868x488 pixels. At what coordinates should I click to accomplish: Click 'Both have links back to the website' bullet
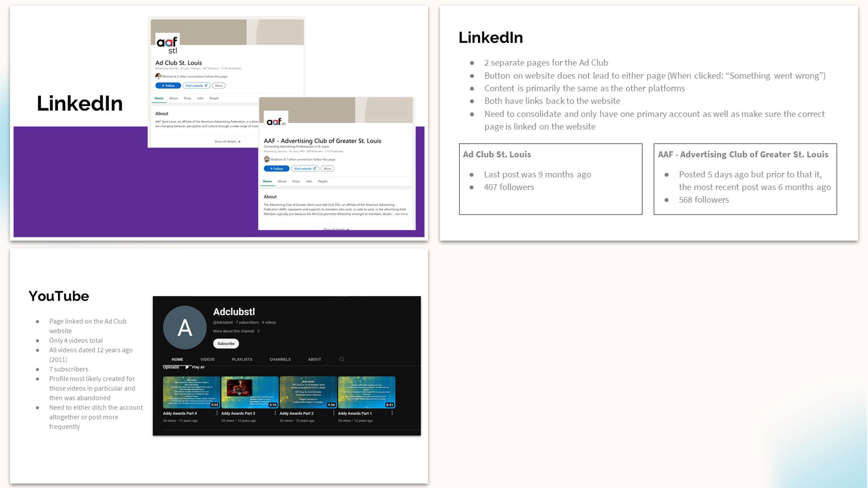552,101
